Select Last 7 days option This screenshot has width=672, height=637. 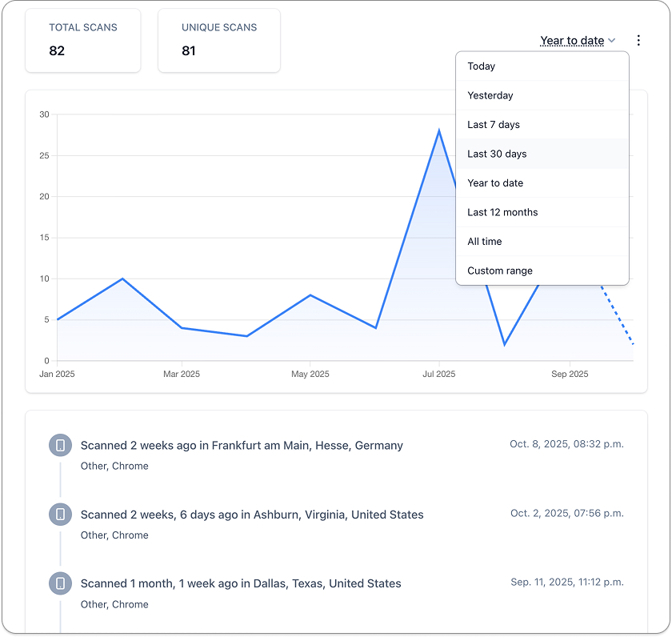click(x=542, y=124)
